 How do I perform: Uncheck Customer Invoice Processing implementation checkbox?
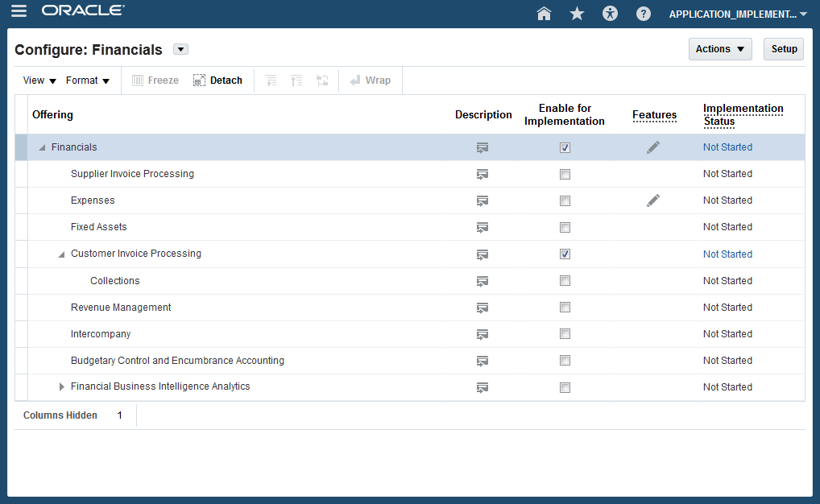tap(565, 254)
